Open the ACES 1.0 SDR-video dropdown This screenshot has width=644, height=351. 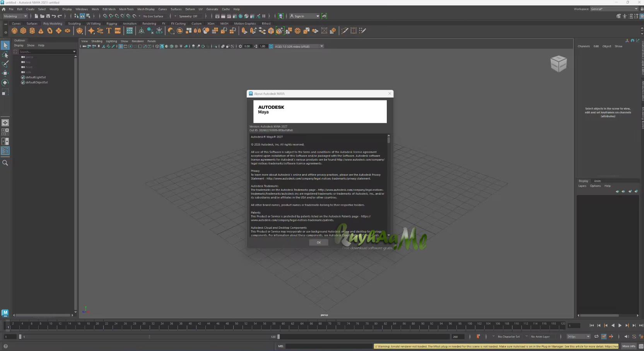point(299,46)
